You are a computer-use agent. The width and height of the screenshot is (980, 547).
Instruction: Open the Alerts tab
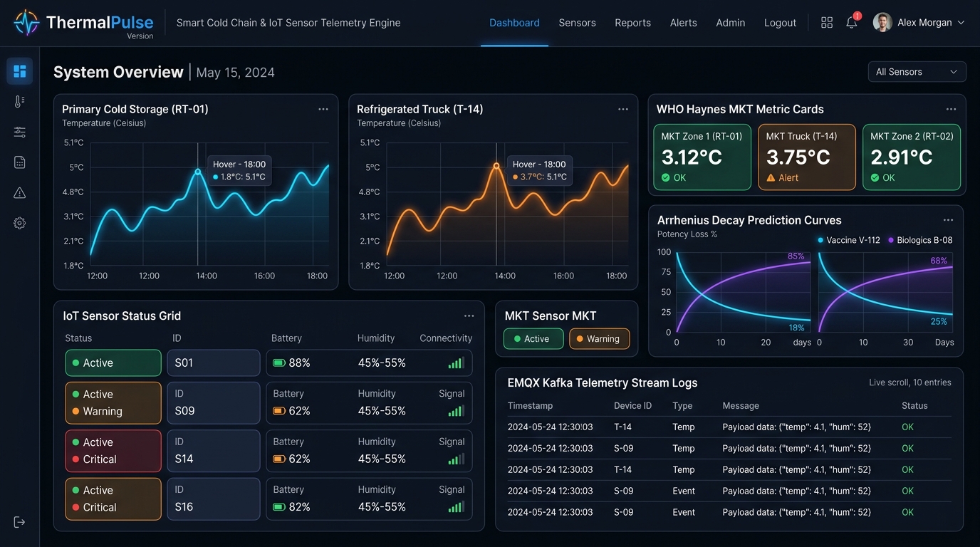coord(683,23)
